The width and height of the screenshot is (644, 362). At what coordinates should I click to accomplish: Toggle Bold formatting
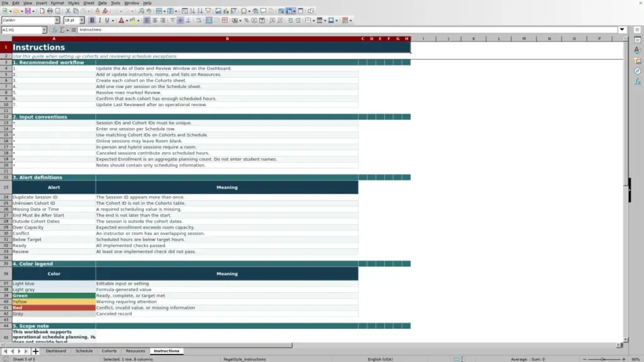click(92, 20)
